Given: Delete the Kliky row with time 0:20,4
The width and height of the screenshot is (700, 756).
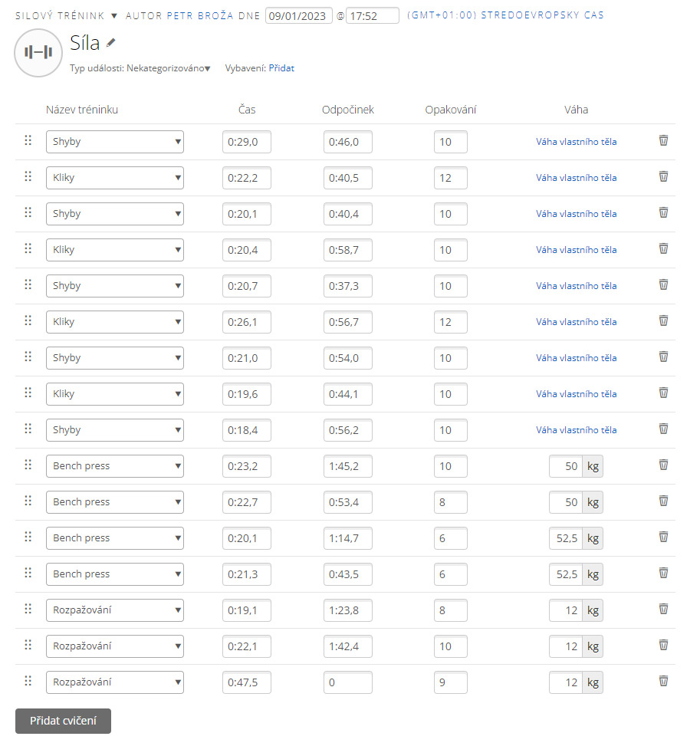Looking at the screenshot, I should coord(663,248).
